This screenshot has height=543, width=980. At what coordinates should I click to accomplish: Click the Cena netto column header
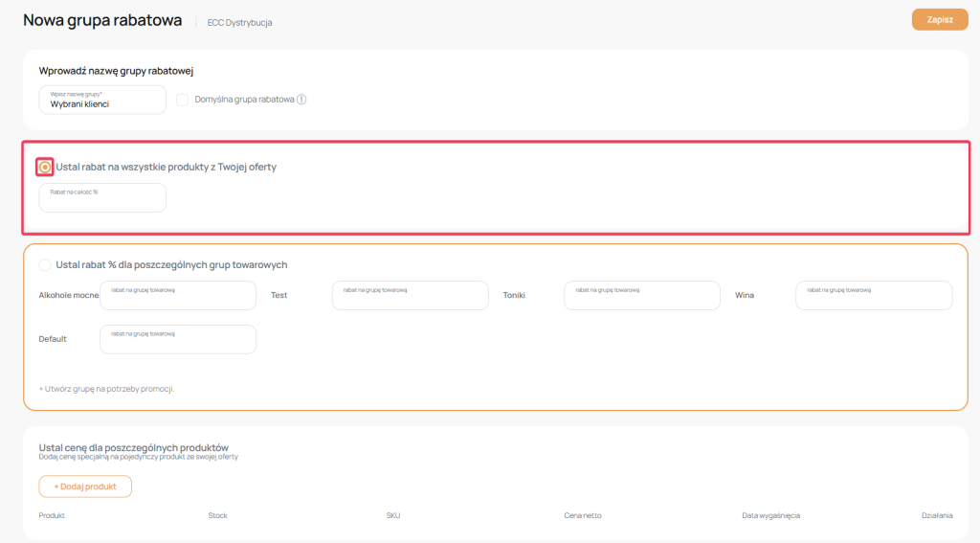583,515
